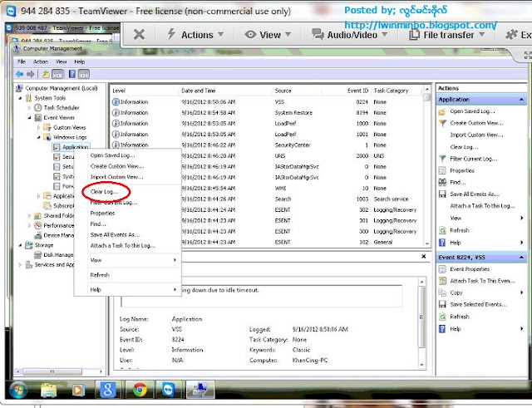The height and width of the screenshot is (408, 532).
Task: Open the Google search taskbar icon
Action: [x=108, y=390]
